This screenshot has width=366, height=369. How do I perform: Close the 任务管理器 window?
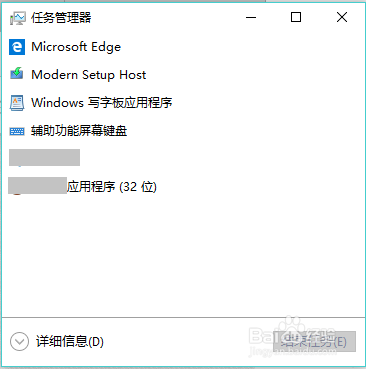click(342, 17)
